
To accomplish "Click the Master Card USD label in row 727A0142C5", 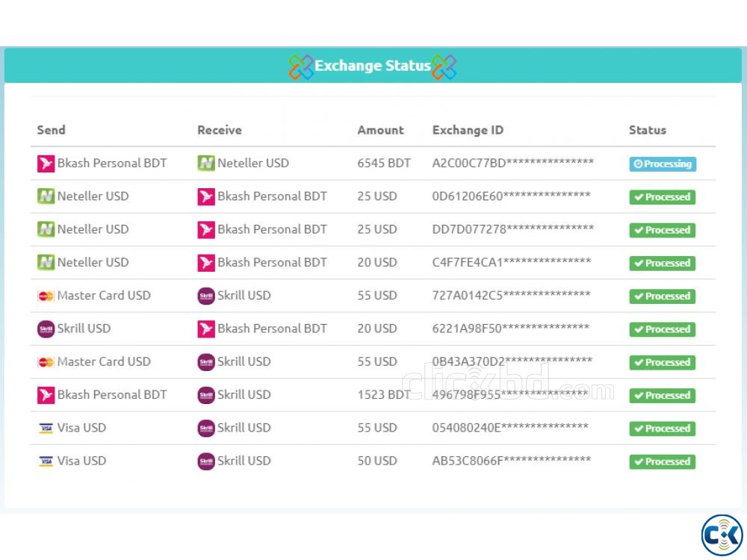I will pos(104,296).
